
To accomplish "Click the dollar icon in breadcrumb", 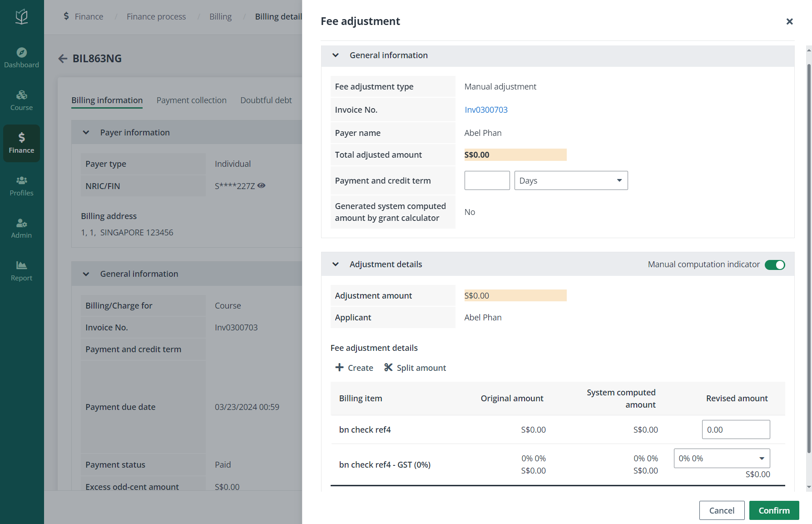I will (x=66, y=16).
